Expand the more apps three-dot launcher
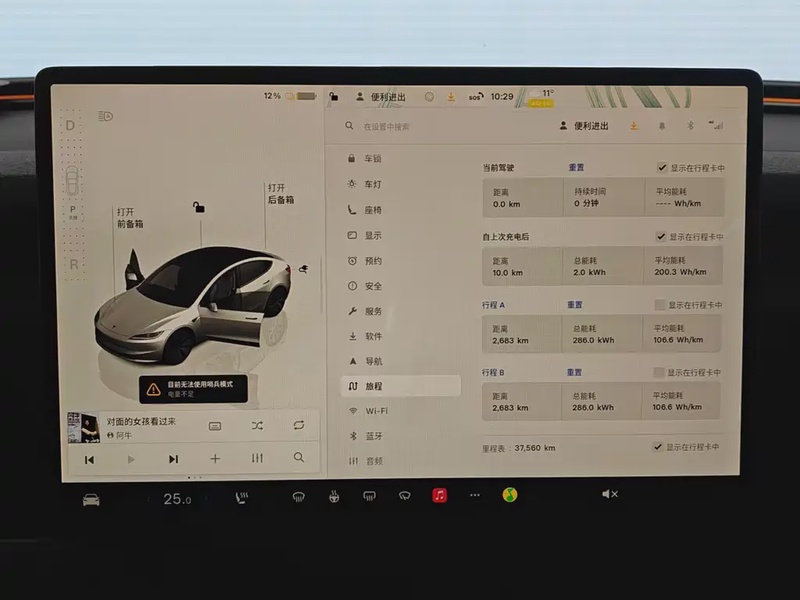Image resolution: width=800 pixels, height=600 pixels. pos(475,495)
